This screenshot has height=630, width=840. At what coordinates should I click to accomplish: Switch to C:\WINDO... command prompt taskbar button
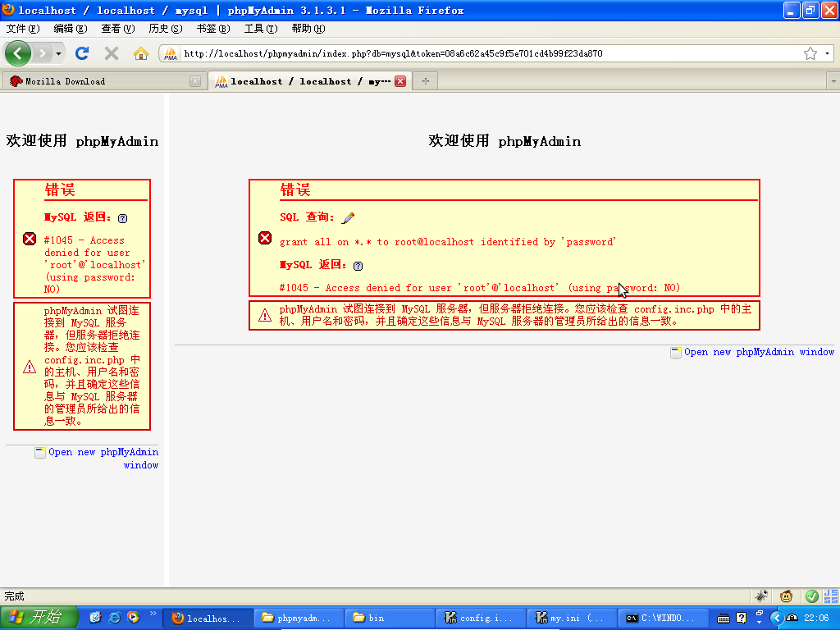pyautogui.click(x=662, y=619)
